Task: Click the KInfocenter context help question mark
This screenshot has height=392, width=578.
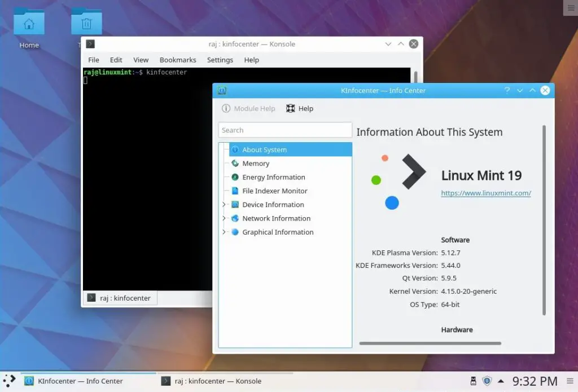Action: (507, 90)
